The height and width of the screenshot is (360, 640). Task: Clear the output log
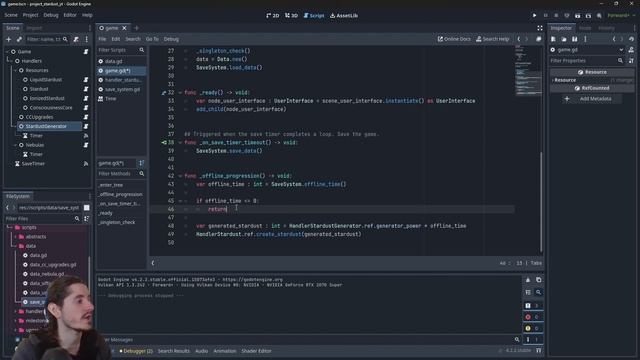528,280
